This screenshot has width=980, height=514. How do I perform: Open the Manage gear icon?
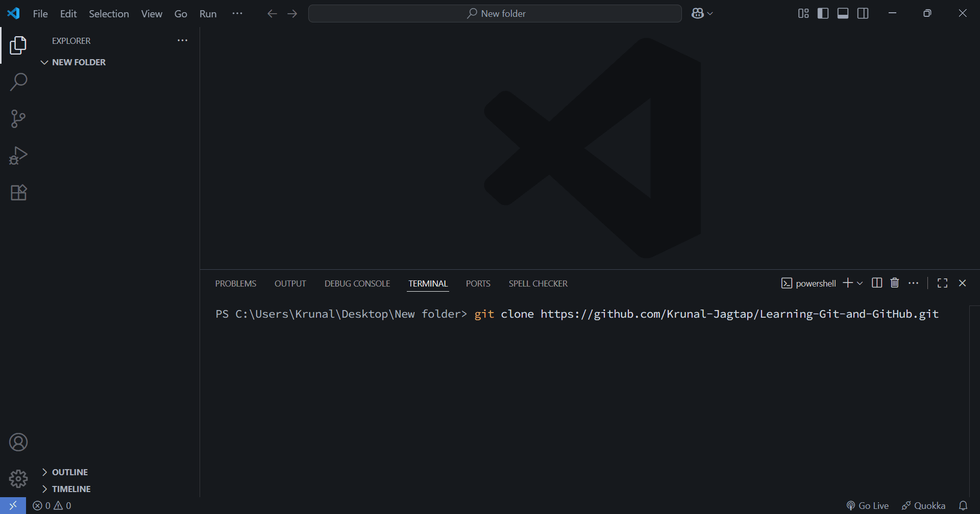[18, 479]
